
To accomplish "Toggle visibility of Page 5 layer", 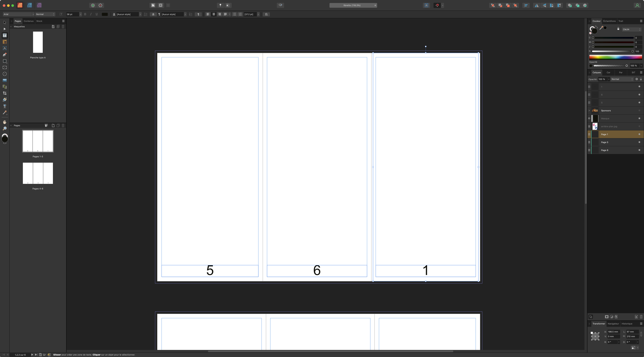I will tap(640, 142).
